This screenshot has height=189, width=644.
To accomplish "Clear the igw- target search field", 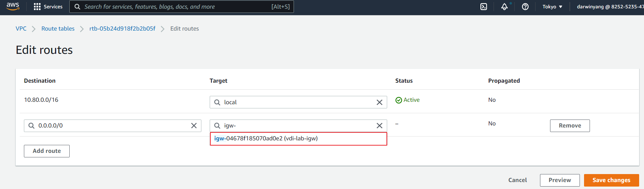I will coord(379,125).
